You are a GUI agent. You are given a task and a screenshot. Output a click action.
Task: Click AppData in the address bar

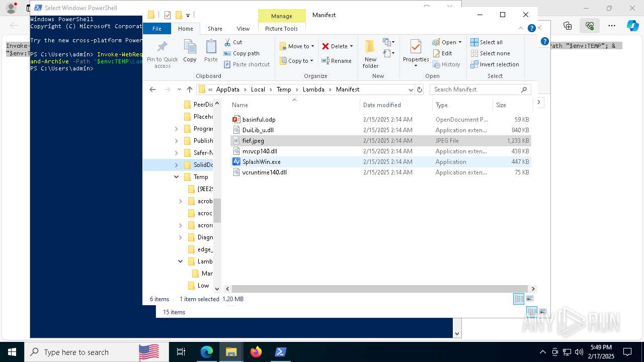(227, 89)
